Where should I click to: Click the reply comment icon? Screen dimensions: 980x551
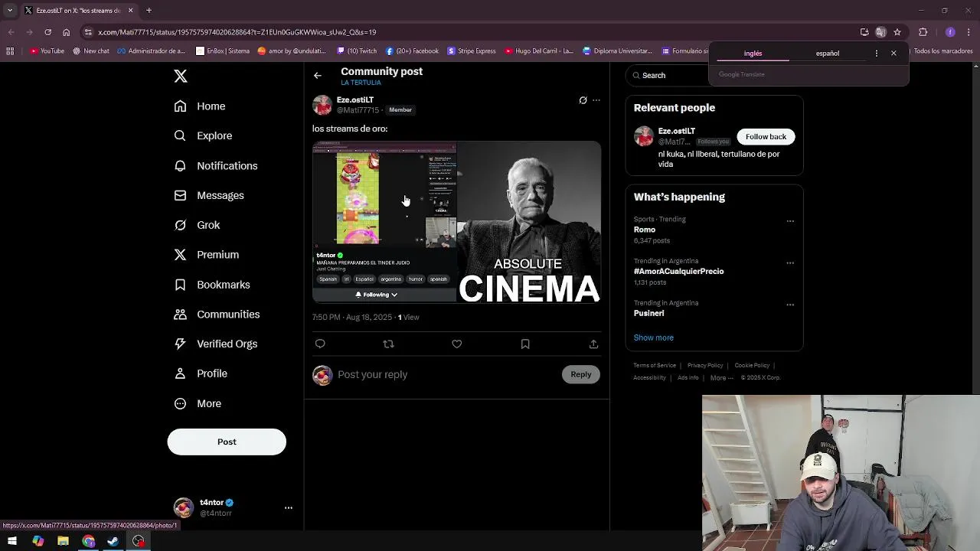click(x=320, y=344)
